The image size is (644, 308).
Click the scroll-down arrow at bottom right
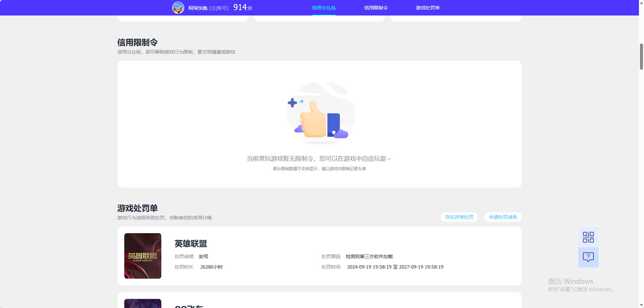point(641,305)
